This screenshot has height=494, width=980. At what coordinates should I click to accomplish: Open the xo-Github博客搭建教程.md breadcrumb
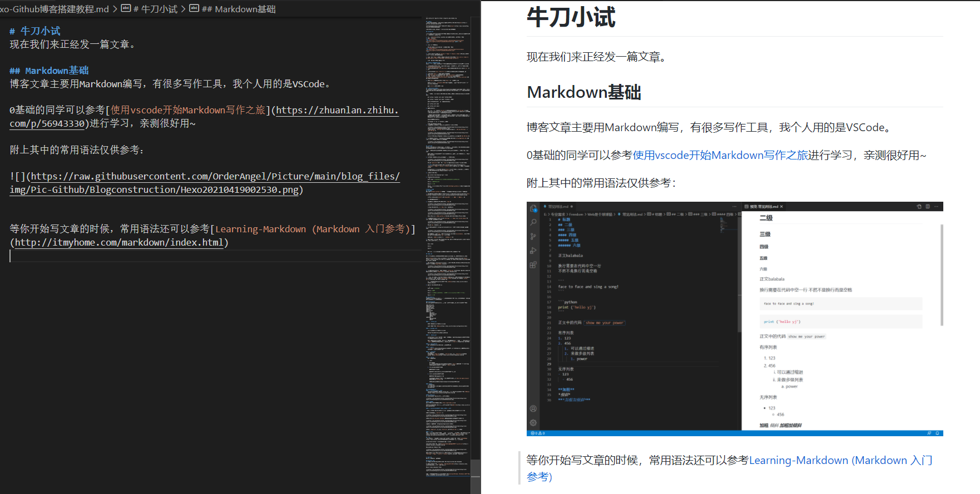click(x=55, y=9)
